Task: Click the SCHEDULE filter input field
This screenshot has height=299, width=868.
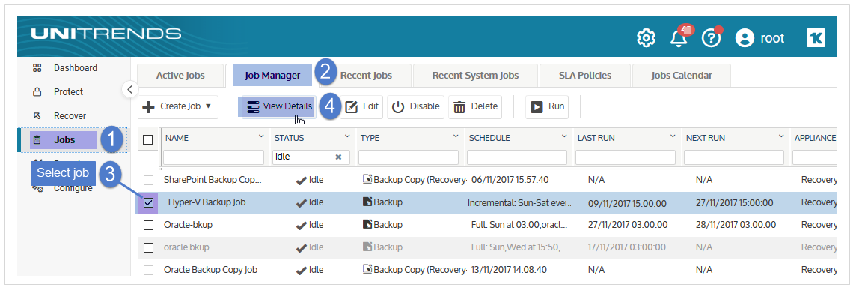Action: 517,157
